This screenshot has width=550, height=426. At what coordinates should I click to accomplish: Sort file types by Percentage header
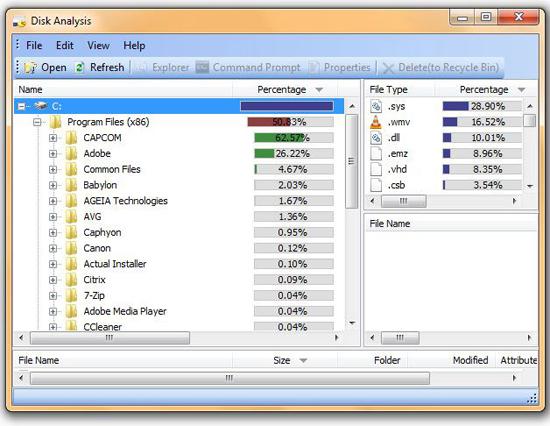pos(486,90)
